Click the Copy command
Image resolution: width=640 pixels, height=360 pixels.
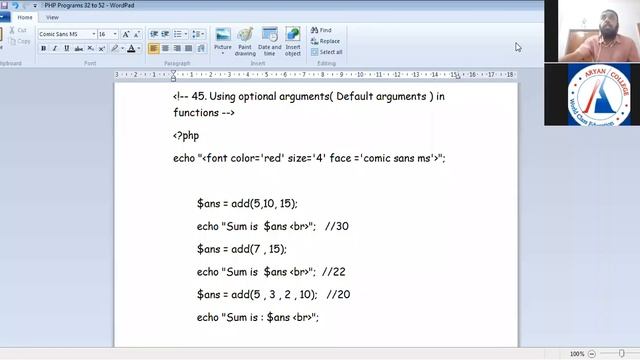(20, 41)
